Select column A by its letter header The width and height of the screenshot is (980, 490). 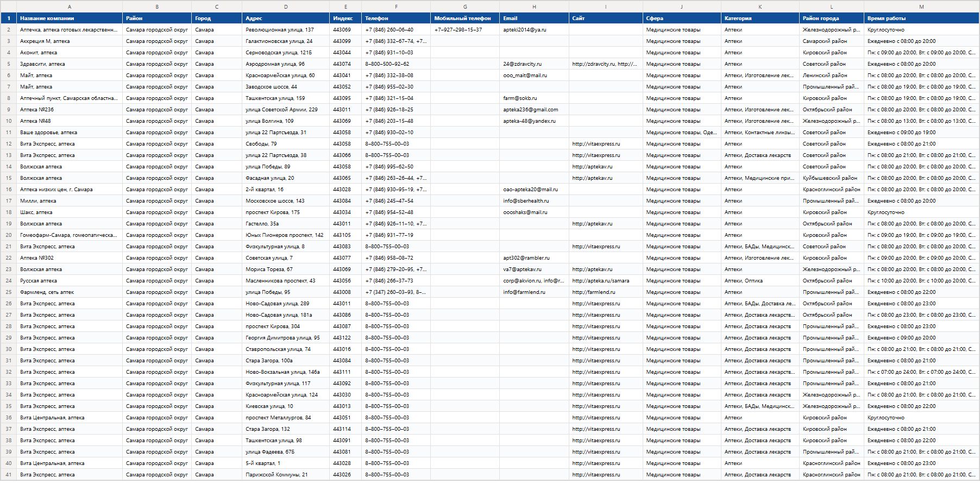coord(70,7)
